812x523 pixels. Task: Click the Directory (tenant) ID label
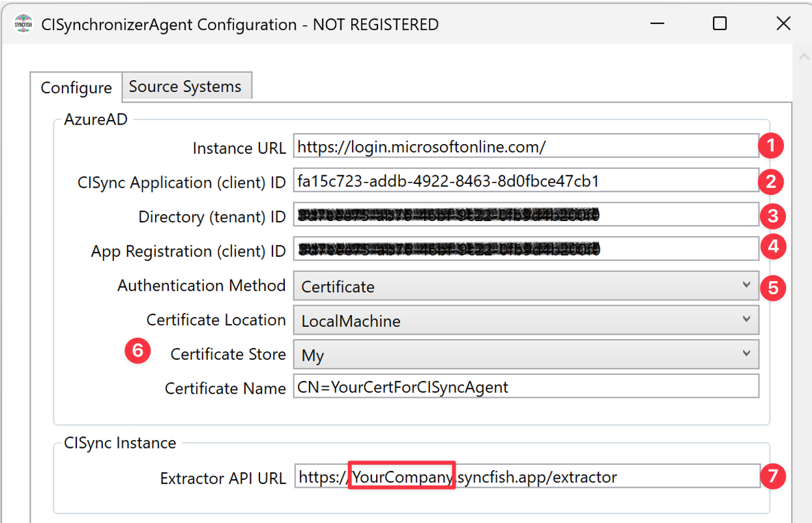click(212, 217)
